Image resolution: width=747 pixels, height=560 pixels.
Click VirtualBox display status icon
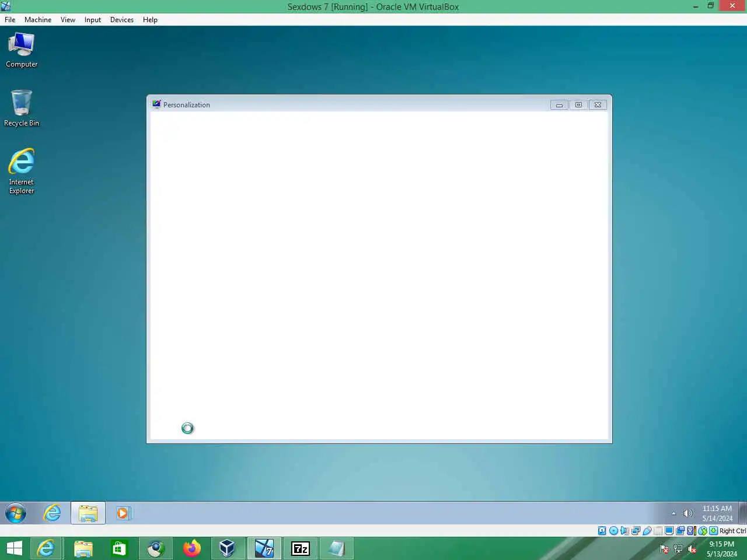click(669, 531)
